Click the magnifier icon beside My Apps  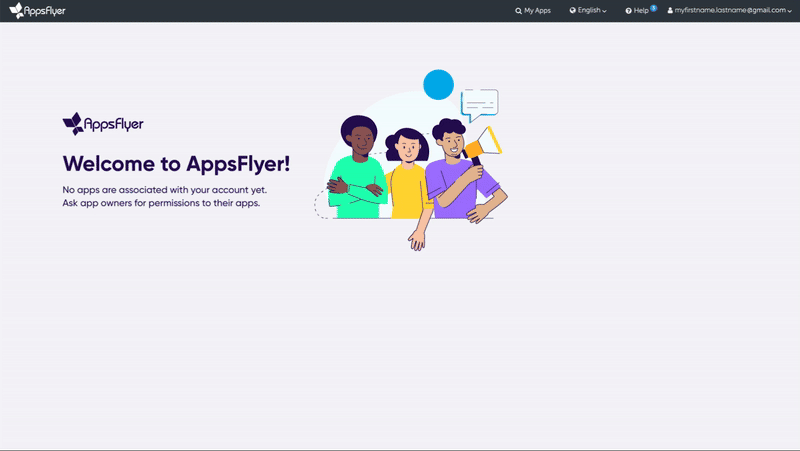(518, 10)
